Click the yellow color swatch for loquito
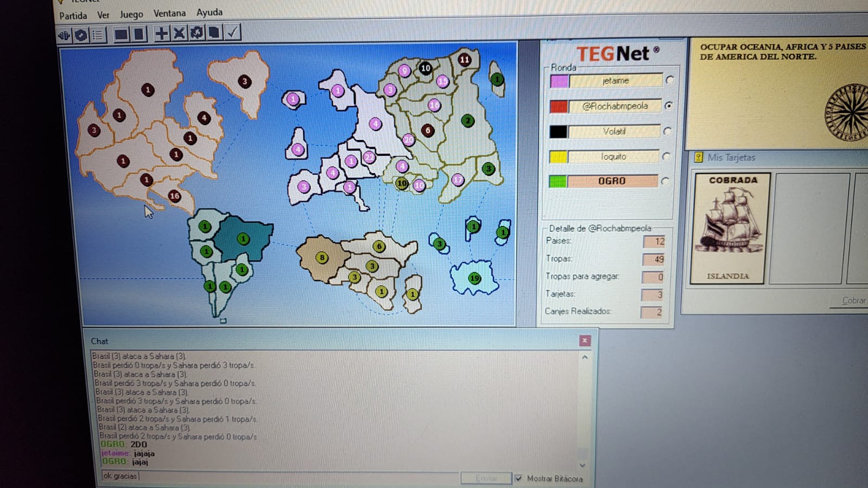The image size is (868, 488). 558,157
